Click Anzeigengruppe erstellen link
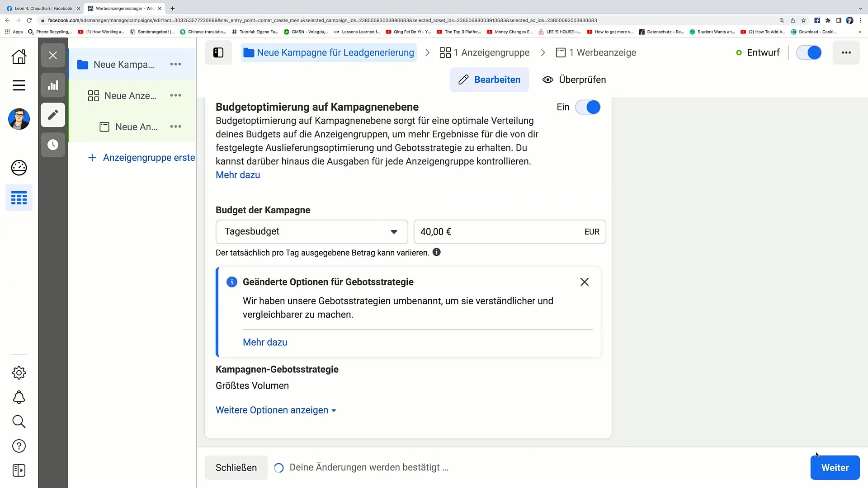This screenshot has height=488, width=868. pos(142,158)
